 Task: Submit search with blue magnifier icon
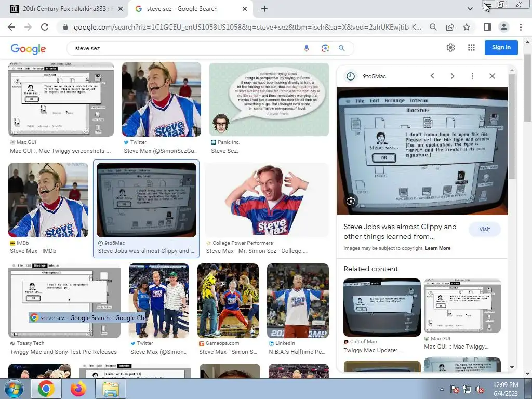click(342, 48)
